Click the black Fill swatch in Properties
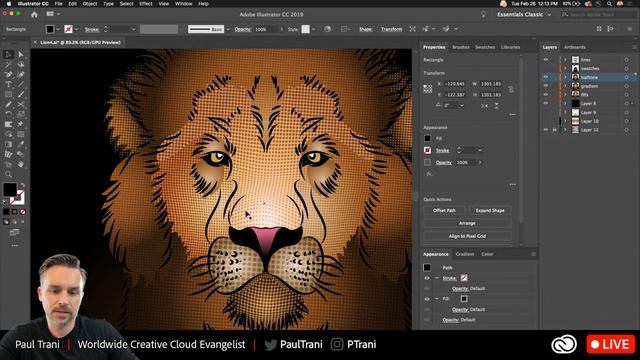640x360 pixels. click(x=427, y=138)
